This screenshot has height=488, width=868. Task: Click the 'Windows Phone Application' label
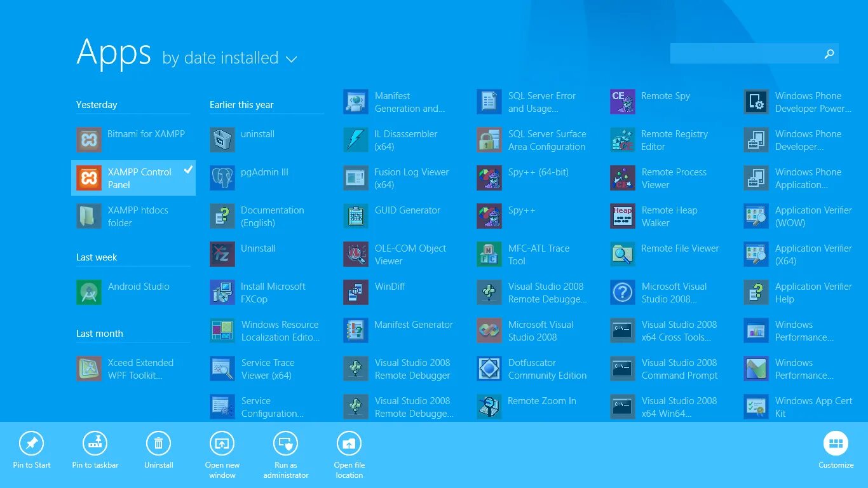(808, 179)
